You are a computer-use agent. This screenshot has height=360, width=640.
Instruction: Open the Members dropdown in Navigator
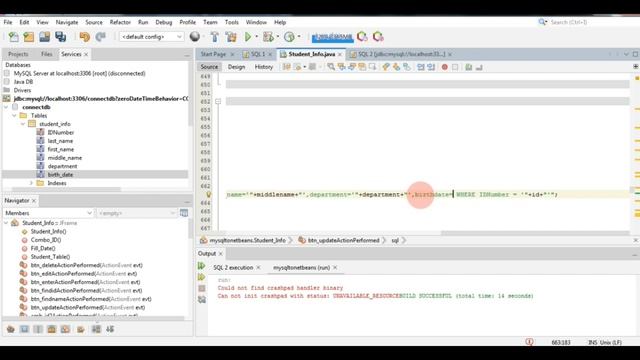click(x=48, y=213)
